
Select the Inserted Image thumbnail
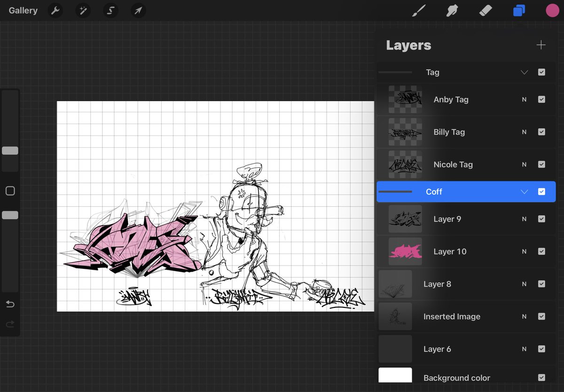(395, 316)
